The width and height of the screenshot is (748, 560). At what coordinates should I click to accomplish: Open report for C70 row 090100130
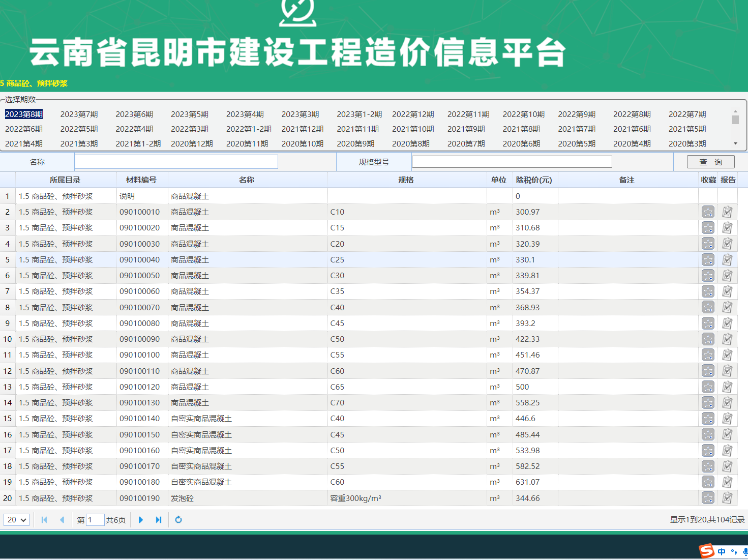point(727,403)
